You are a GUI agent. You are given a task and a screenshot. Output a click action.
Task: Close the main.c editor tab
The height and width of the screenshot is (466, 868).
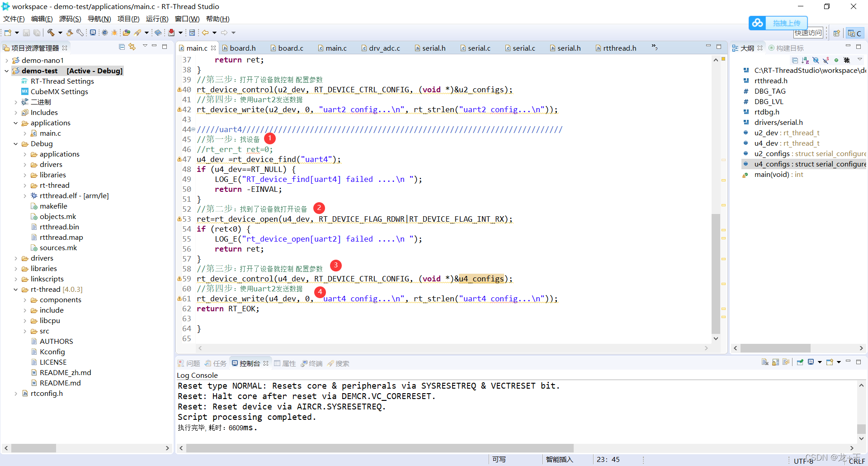[x=213, y=48]
